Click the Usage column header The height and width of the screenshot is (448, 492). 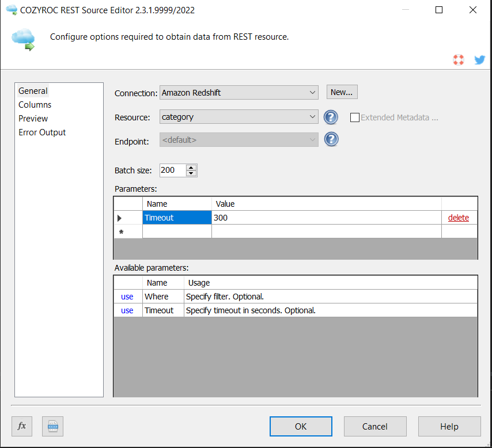click(x=331, y=283)
